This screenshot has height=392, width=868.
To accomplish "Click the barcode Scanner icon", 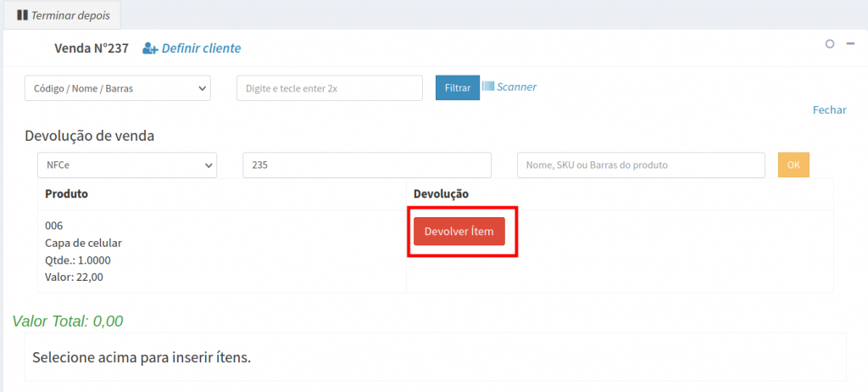I will [488, 87].
